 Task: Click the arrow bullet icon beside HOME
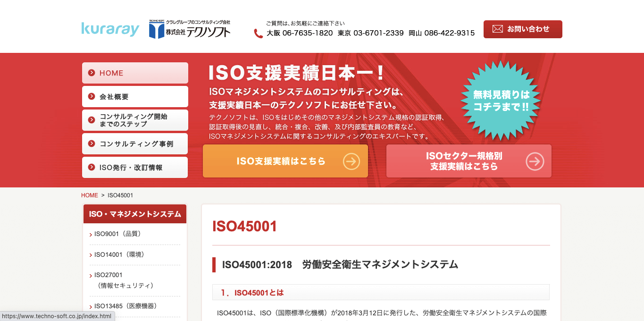pos(92,73)
